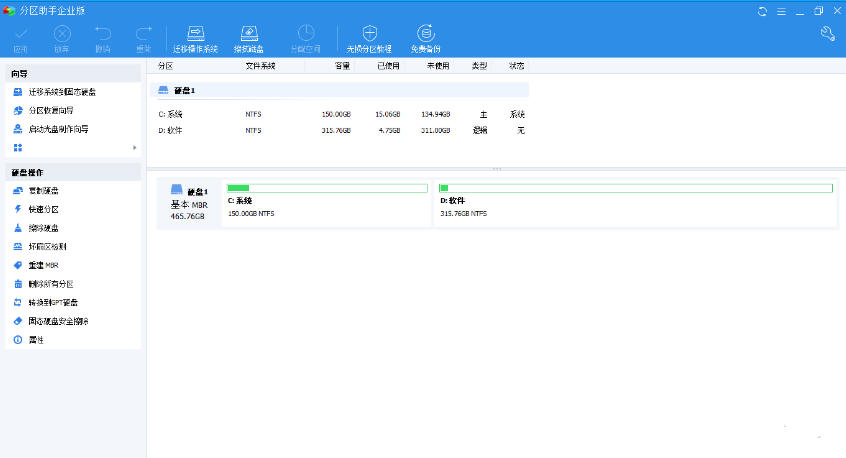
Task: Choose the wipe hard disk broom item
Action: [x=43, y=228]
